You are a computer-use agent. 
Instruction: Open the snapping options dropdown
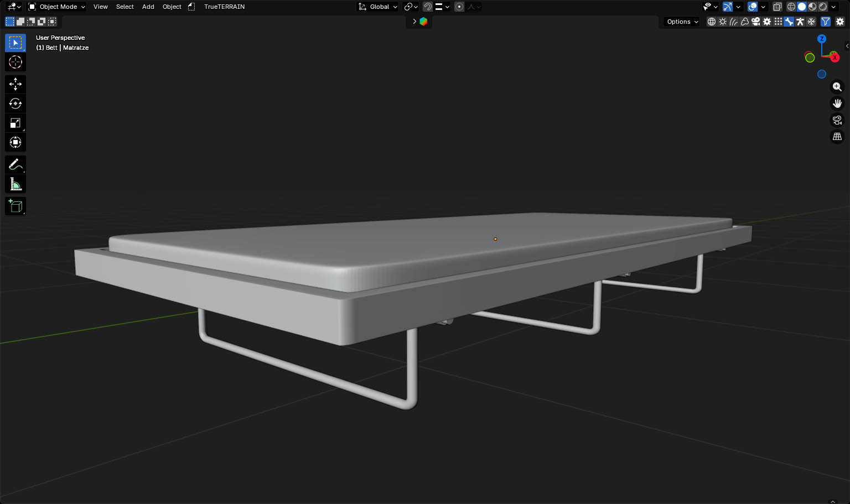coord(442,7)
